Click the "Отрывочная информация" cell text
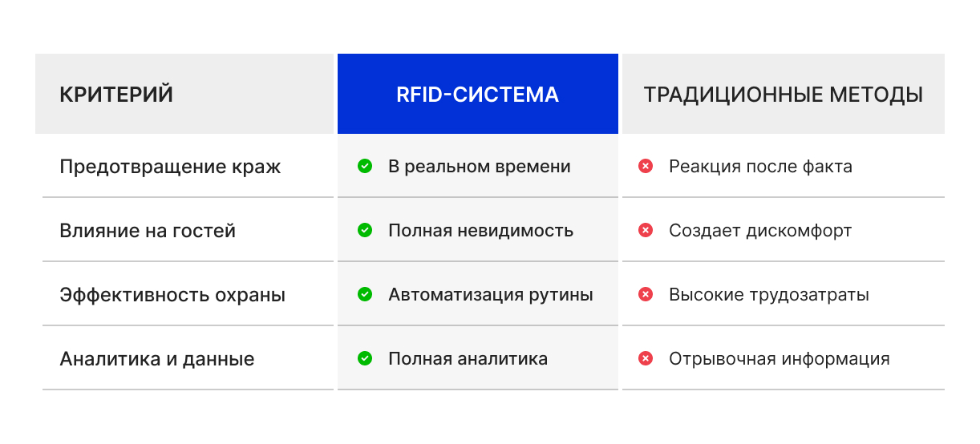The width and height of the screenshot is (980, 444). coord(779,359)
